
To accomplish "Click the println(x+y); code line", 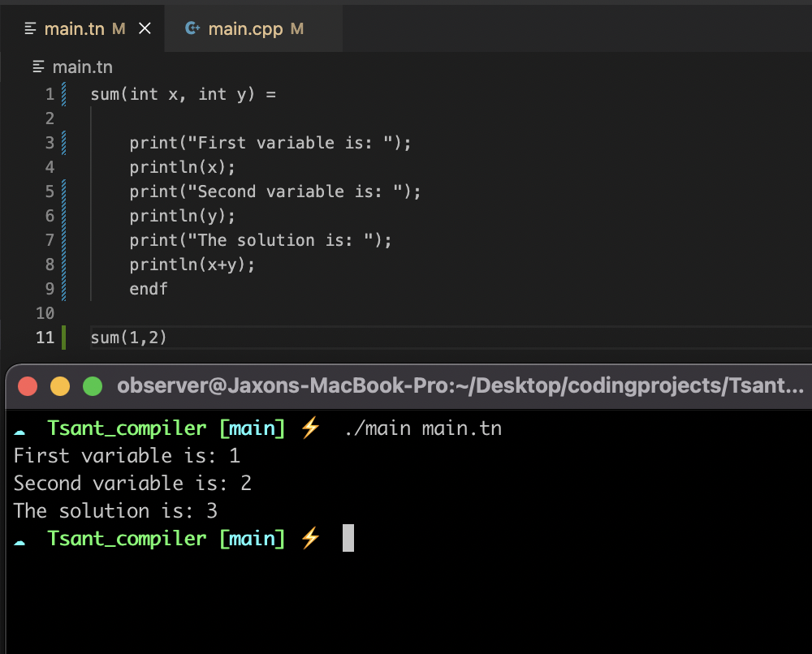I will pyautogui.click(x=192, y=265).
